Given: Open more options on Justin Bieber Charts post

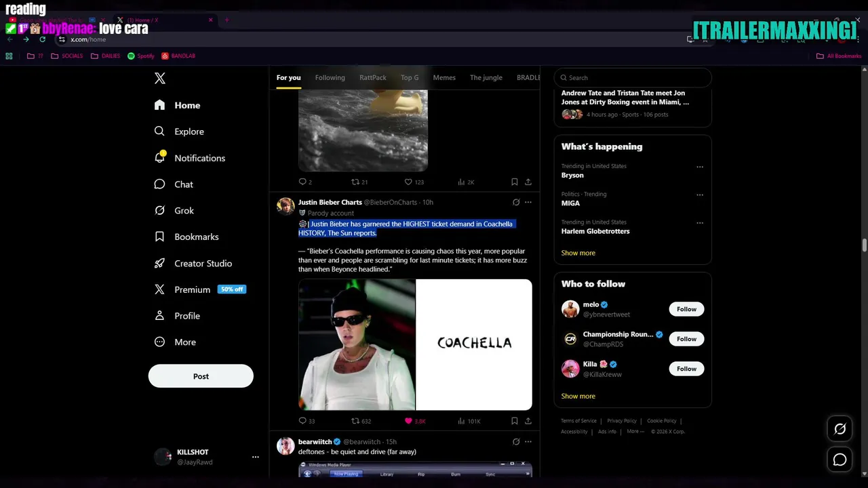Looking at the screenshot, I should [528, 202].
